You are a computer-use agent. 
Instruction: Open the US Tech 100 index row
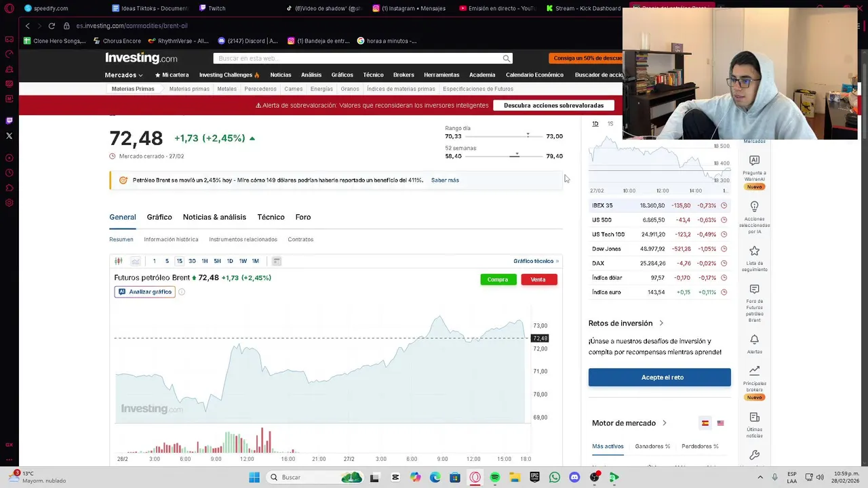tap(659, 235)
